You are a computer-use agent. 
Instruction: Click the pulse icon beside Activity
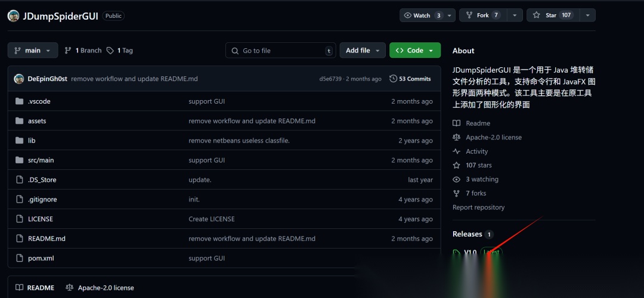tap(456, 151)
